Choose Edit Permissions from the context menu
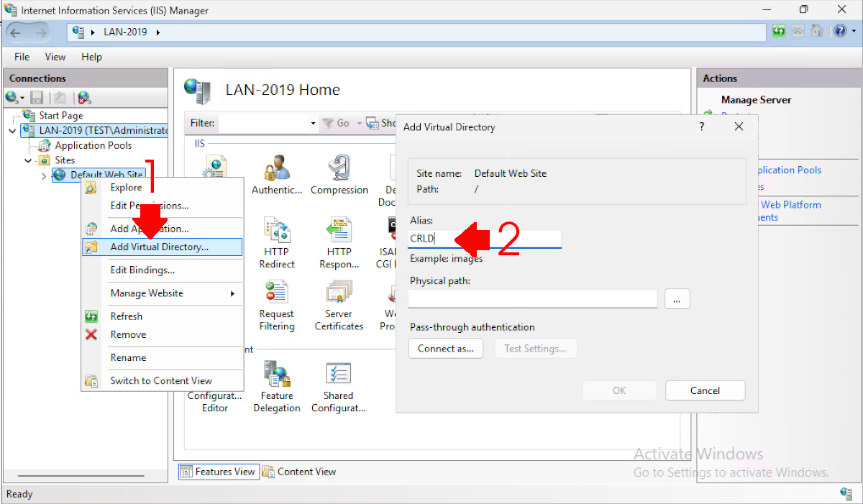Viewport: 863px width, 504px height. 162,206
